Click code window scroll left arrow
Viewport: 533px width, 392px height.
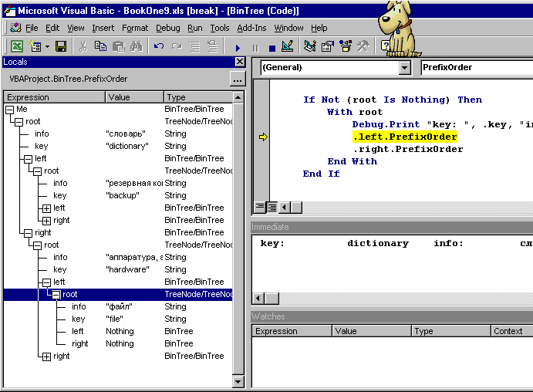(284, 207)
